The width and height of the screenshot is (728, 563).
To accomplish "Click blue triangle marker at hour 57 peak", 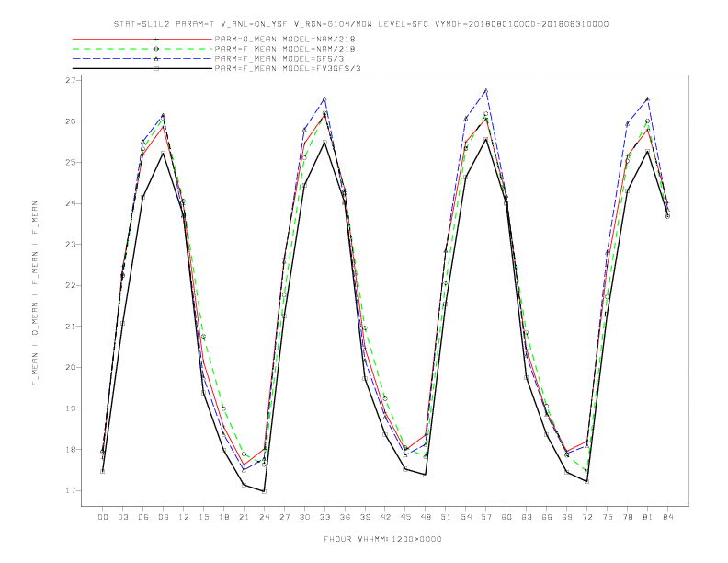I will [486, 90].
